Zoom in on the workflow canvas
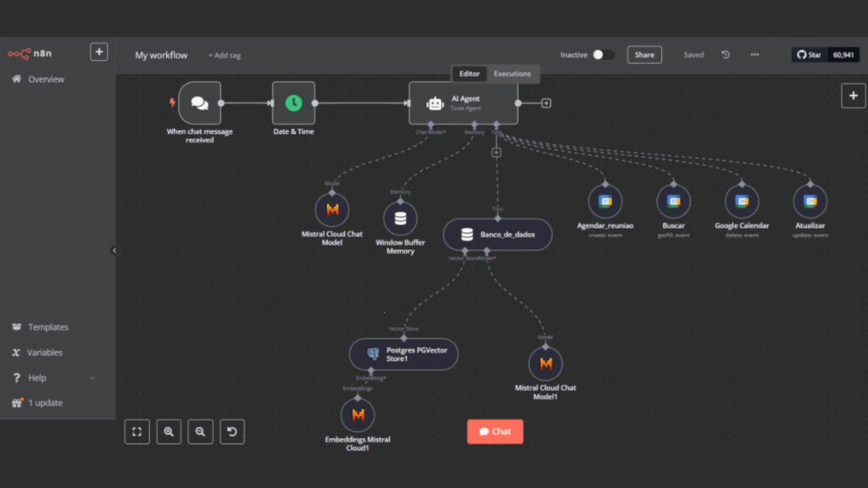The width and height of the screenshot is (868, 488). pyautogui.click(x=169, y=431)
